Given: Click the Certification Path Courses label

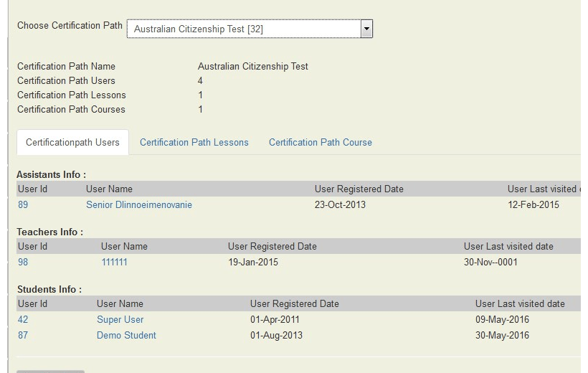Looking at the screenshot, I should (71, 109).
